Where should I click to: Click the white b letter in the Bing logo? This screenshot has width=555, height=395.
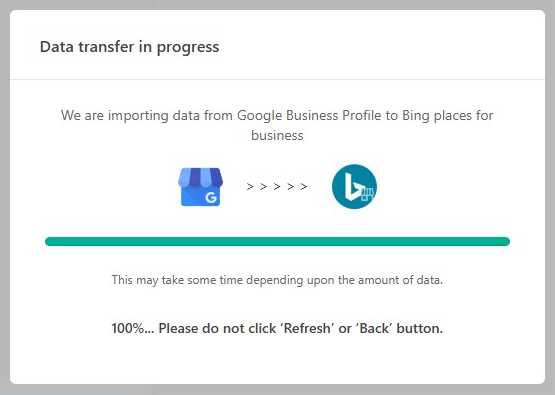pyautogui.click(x=352, y=187)
